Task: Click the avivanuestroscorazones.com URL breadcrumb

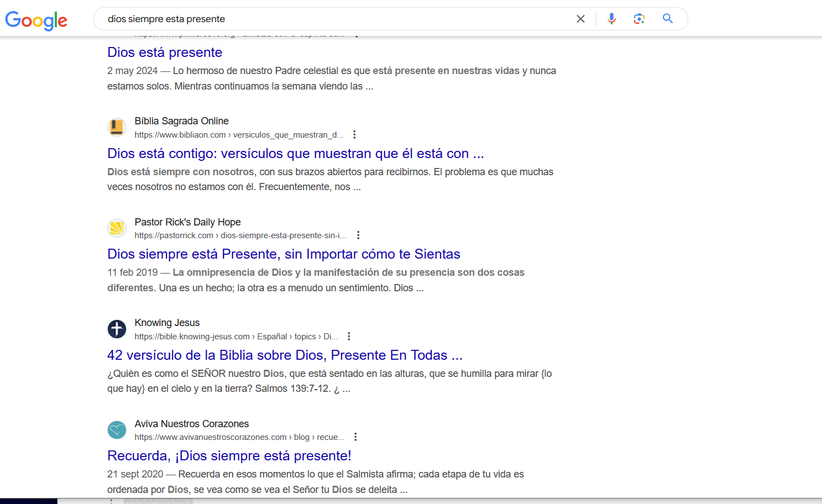Action: [x=239, y=437]
